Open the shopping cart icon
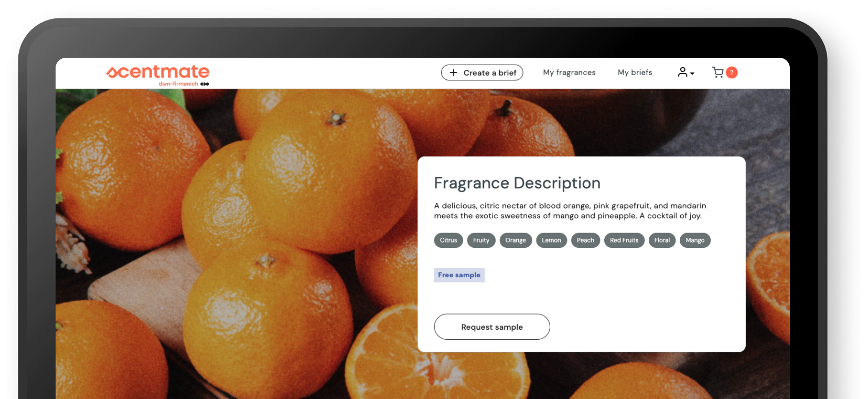 [717, 72]
